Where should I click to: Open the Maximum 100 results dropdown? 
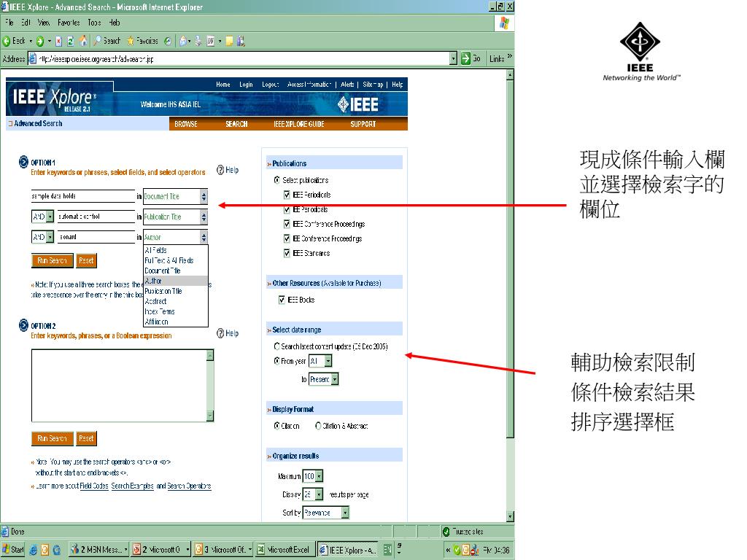(313, 476)
